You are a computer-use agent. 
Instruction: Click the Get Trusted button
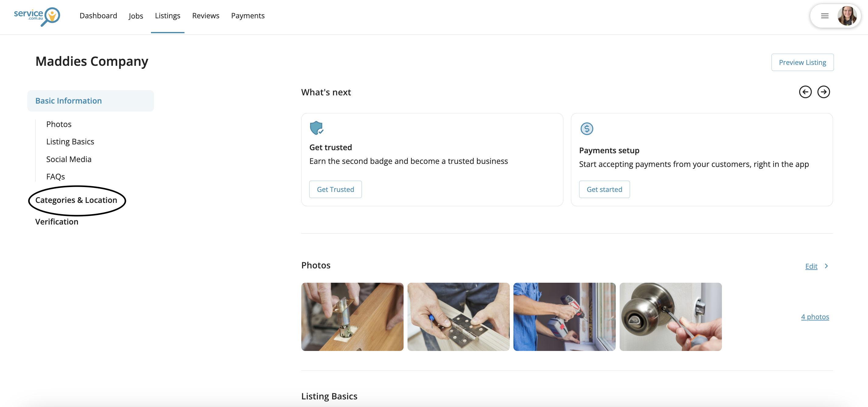click(x=335, y=189)
